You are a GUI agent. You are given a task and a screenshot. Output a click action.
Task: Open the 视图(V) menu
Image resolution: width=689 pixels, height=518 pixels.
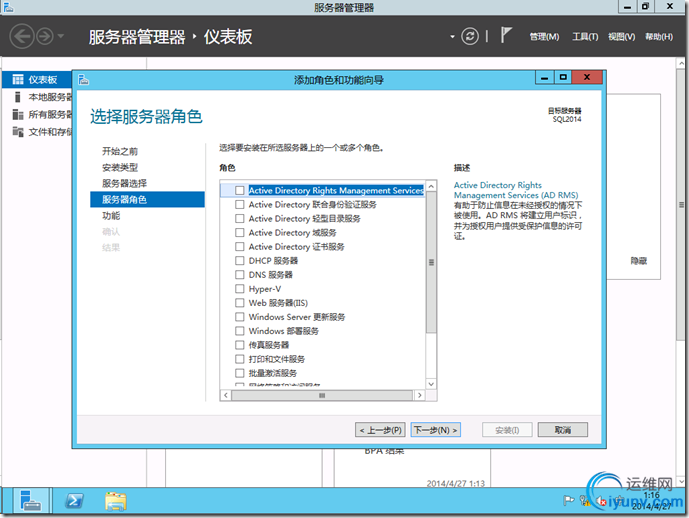coord(621,37)
